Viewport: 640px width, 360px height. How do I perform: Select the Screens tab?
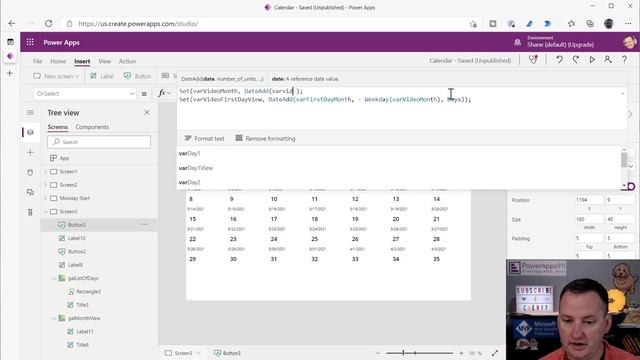coord(58,127)
